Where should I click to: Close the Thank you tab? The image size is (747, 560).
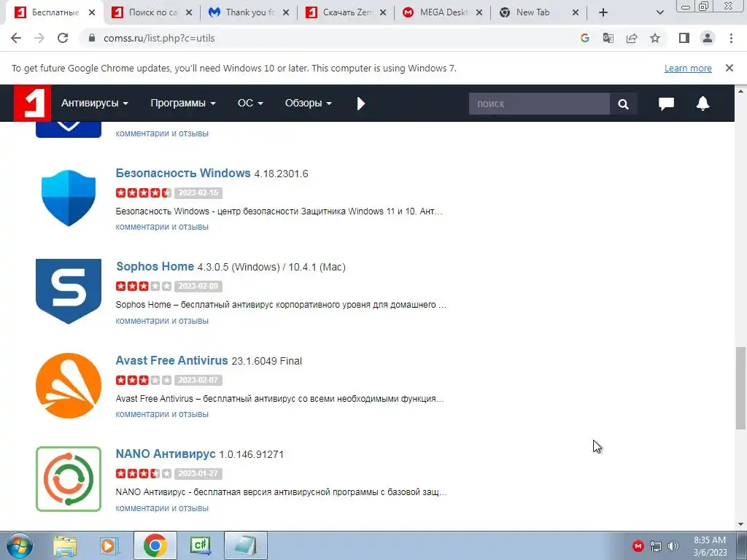286,13
